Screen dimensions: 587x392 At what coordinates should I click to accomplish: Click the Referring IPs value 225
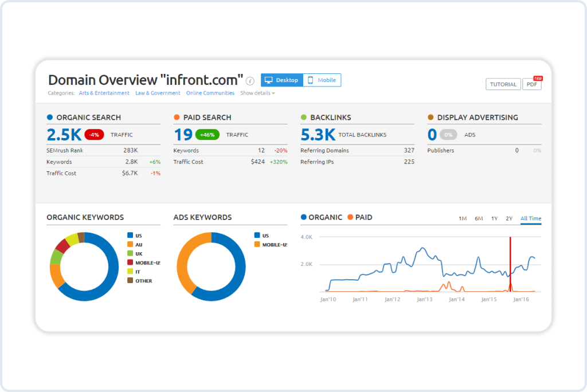(x=409, y=162)
